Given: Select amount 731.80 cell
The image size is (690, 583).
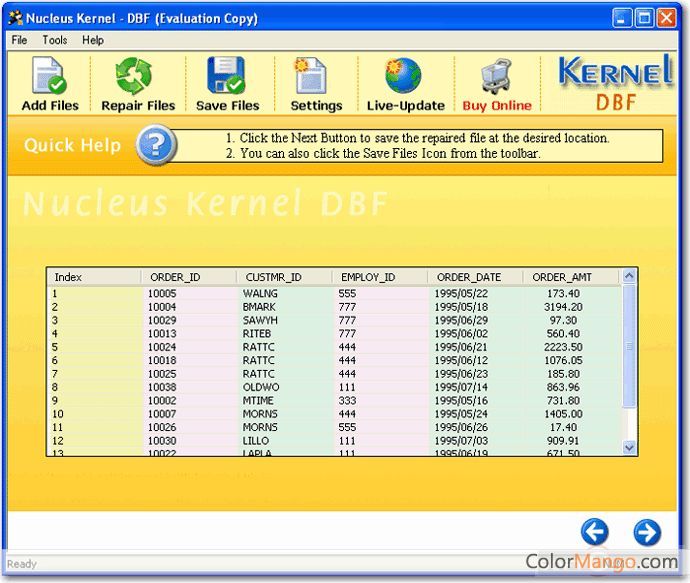Looking at the screenshot, I should [x=563, y=400].
